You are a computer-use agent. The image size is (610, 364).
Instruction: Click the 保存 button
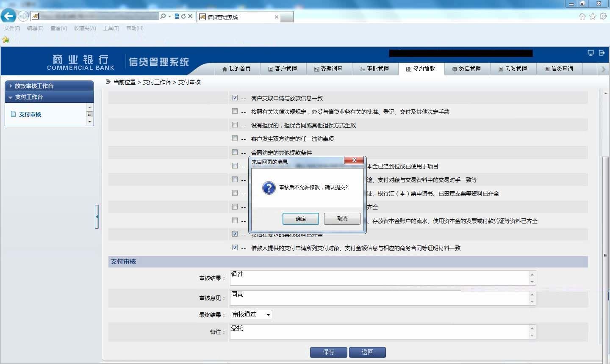point(329,352)
